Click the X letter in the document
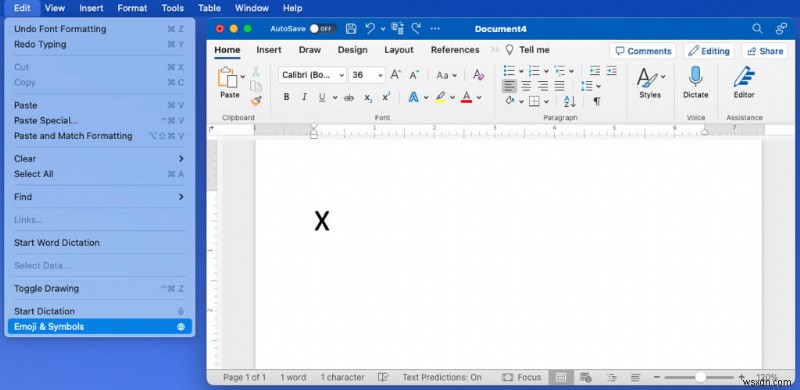Screen dimensions: 800x390 pyautogui.click(x=322, y=221)
